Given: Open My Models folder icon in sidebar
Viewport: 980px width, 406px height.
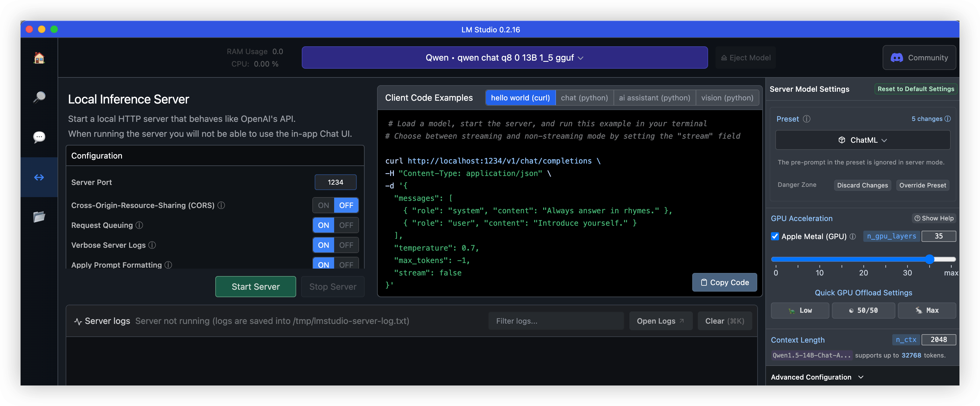Looking at the screenshot, I should click(39, 217).
